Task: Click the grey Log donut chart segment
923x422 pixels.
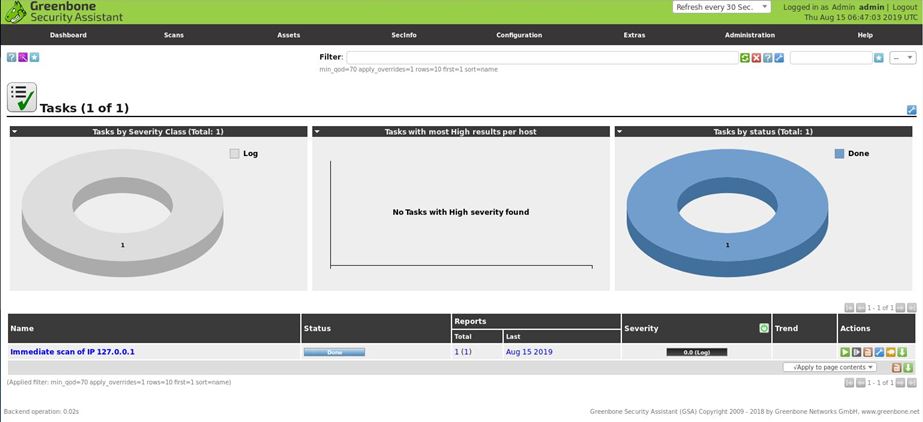Action: pos(122,245)
